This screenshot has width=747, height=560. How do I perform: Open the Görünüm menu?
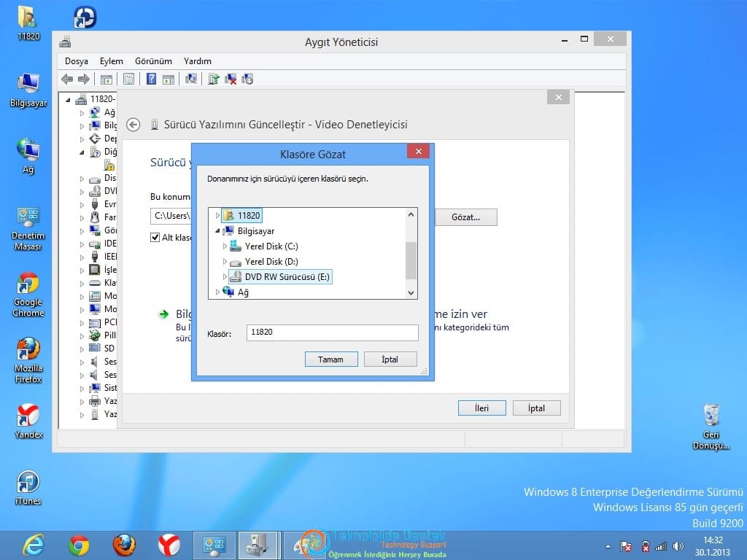(x=153, y=61)
